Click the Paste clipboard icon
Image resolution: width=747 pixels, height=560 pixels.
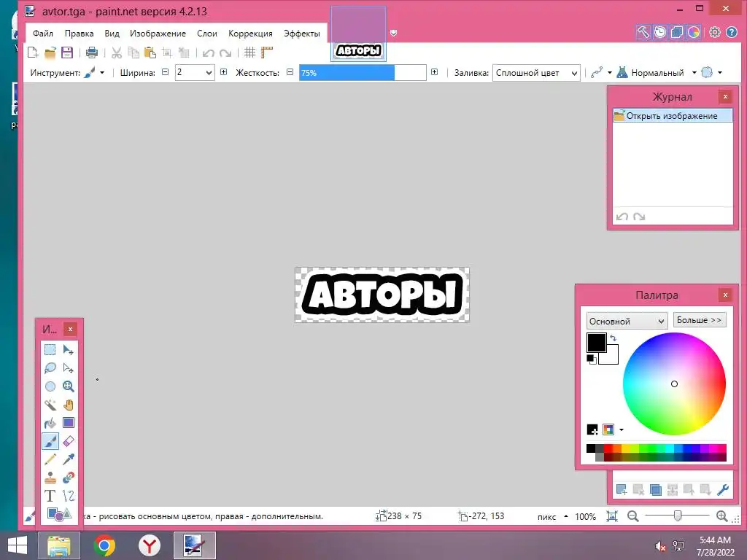tap(150, 52)
